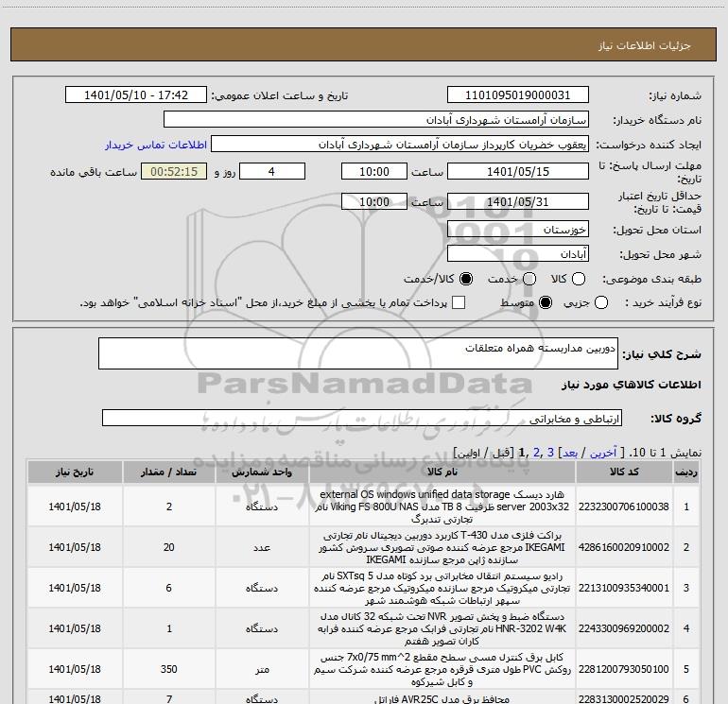
Task: Select item code 2281200793050100
Action: click(x=624, y=669)
